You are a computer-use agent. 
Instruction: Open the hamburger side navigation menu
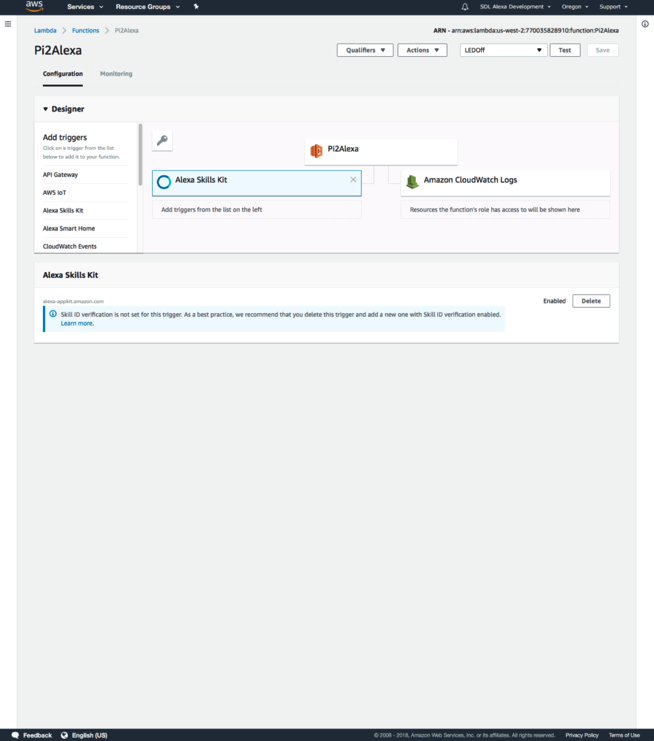8,24
